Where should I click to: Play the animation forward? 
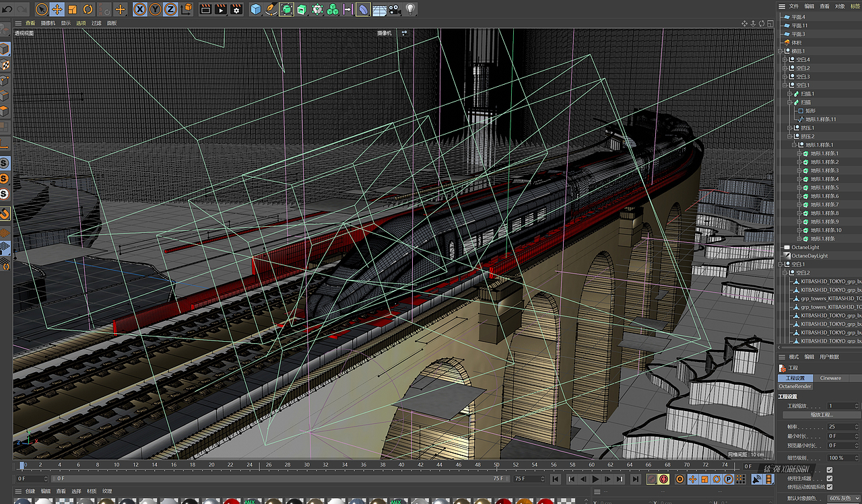[595, 479]
